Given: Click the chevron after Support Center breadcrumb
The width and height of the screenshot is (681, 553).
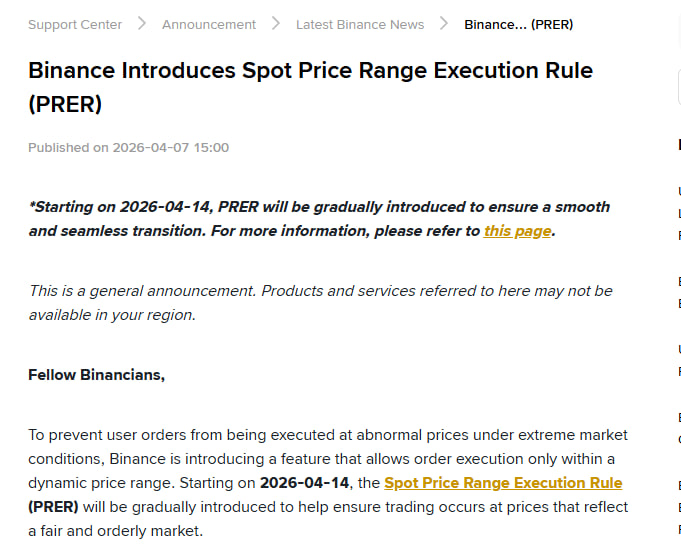Looking at the screenshot, I should tap(142, 24).
